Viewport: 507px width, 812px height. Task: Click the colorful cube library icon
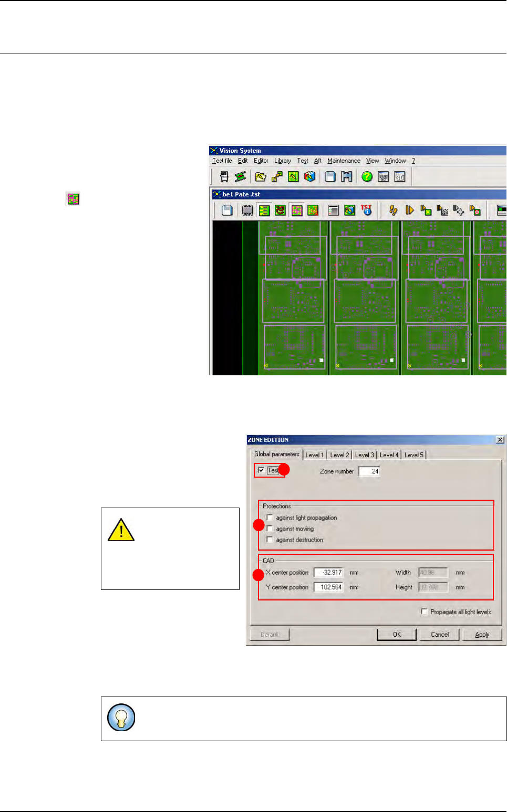pyautogui.click(x=310, y=177)
